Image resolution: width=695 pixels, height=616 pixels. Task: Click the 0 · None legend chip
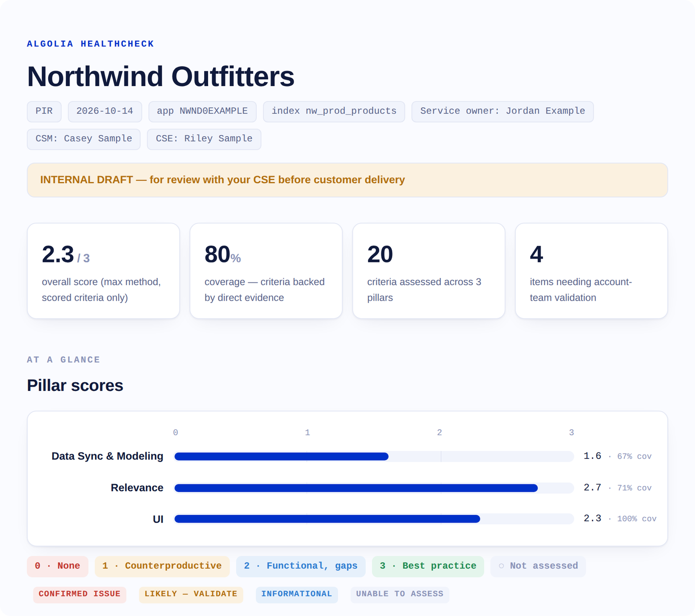57,566
